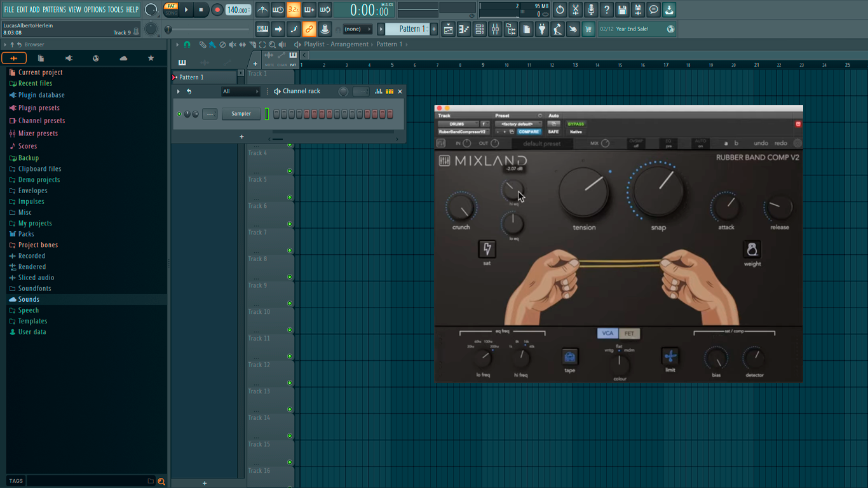Toggle the Sampler channel green mute LED
This screenshot has width=868, height=488.
click(179, 114)
